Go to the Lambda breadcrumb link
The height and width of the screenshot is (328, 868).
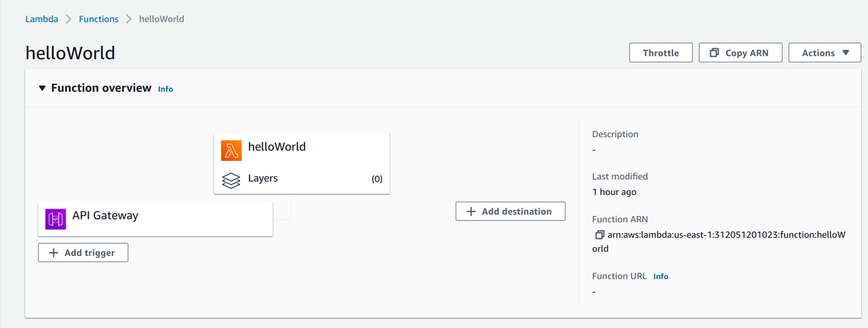pyautogui.click(x=41, y=19)
